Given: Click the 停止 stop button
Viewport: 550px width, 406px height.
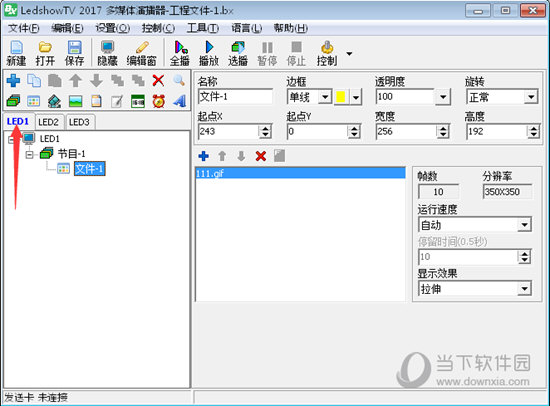Looking at the screenshot, I should click(296, 53).
